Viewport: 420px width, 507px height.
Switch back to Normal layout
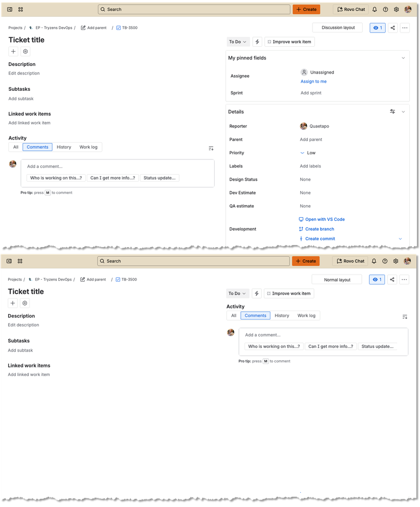click(x=337, y=280)
